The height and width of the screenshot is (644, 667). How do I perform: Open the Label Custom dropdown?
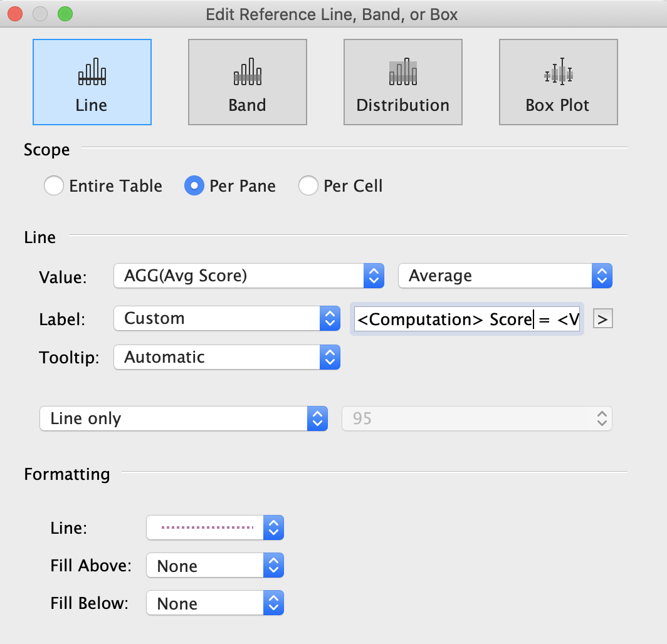coord(226,318)
